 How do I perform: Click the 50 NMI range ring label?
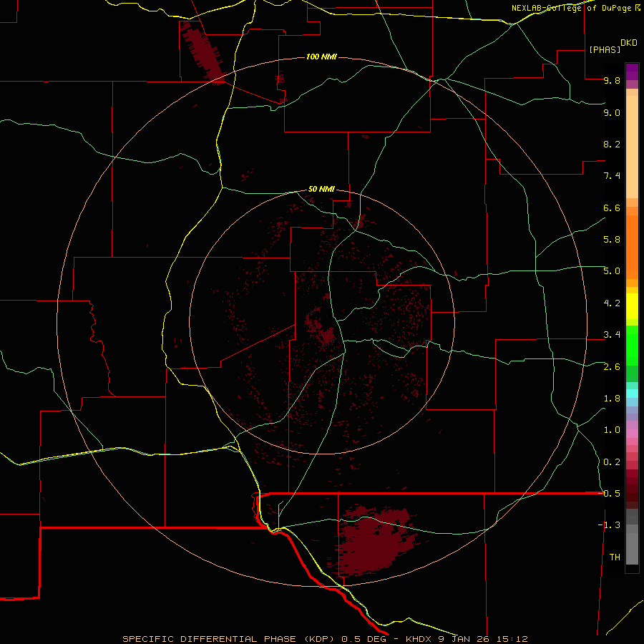[x=321, y=190]
